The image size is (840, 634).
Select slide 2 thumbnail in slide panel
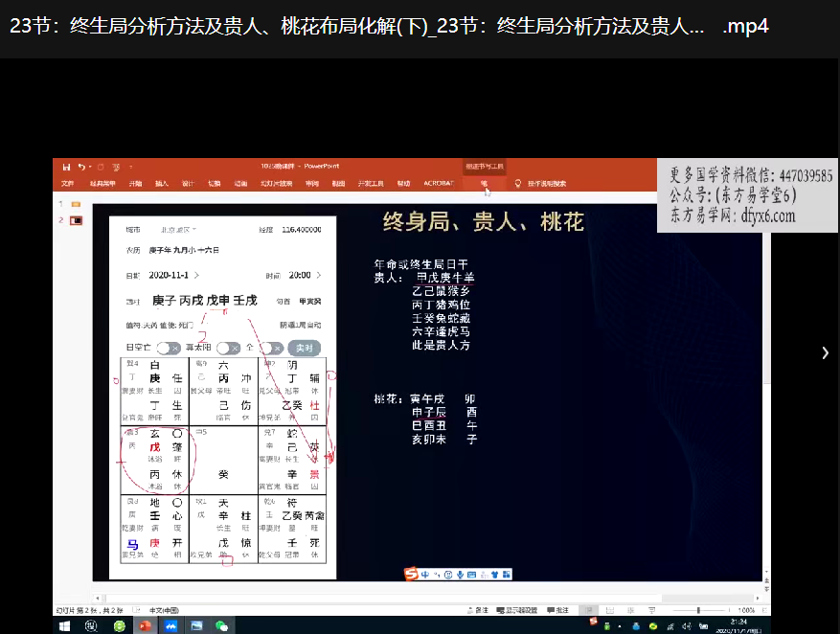click(x=77, y=220)
